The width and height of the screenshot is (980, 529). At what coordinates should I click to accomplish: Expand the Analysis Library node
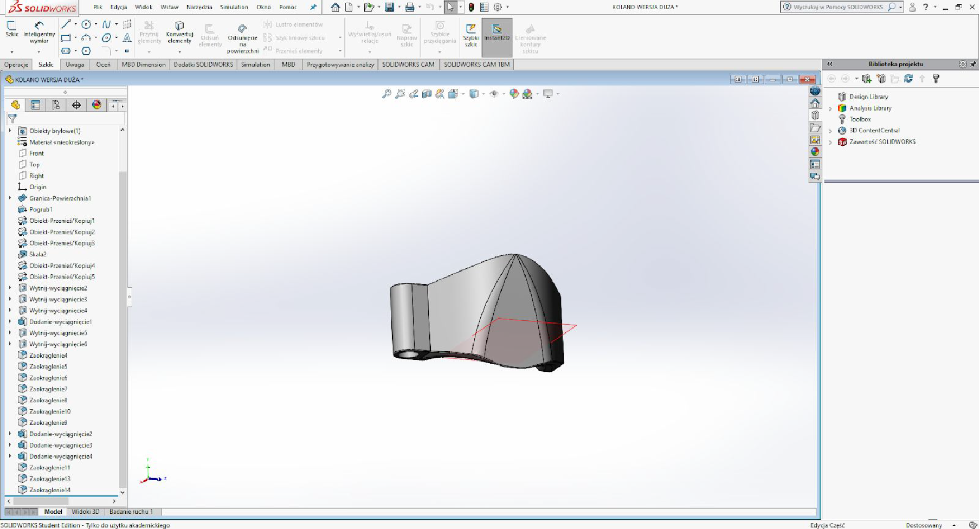[830, 108]
